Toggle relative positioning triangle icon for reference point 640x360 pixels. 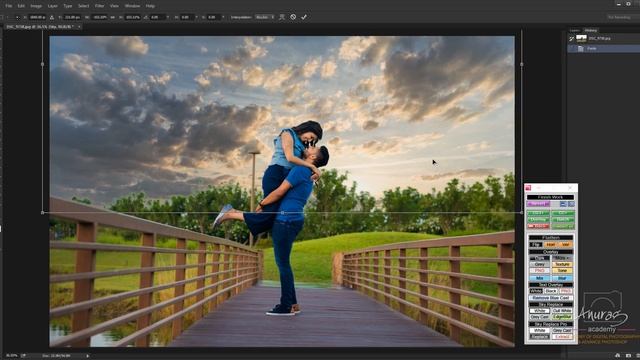point(52,17)
